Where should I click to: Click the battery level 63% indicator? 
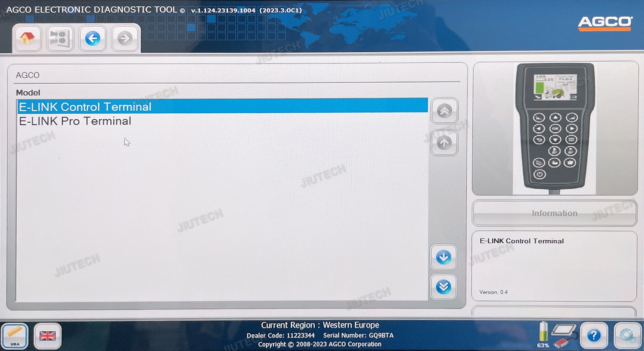[x=543, y=335]
